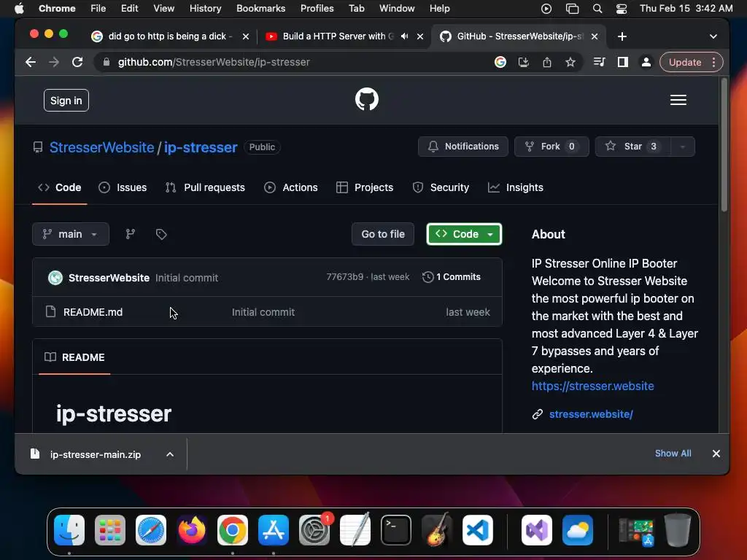This screenshot has width=747, height=560.
Task: Open the Security tab
Action: coord(441,187)
